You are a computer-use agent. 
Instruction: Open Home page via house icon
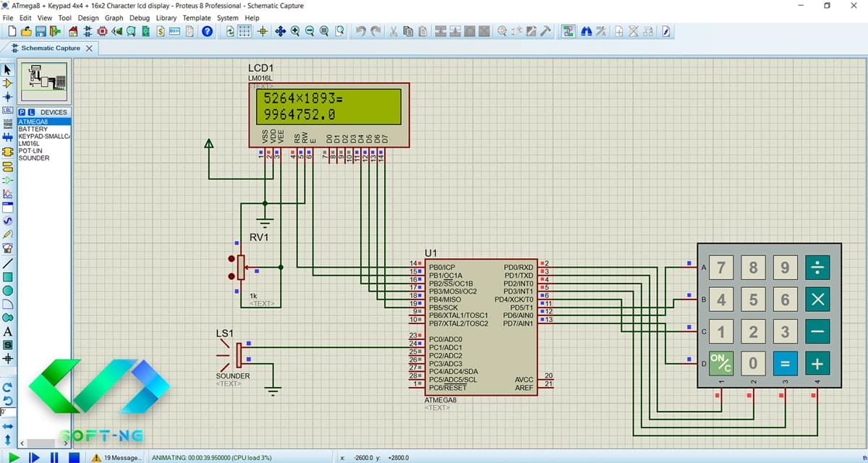73,31
